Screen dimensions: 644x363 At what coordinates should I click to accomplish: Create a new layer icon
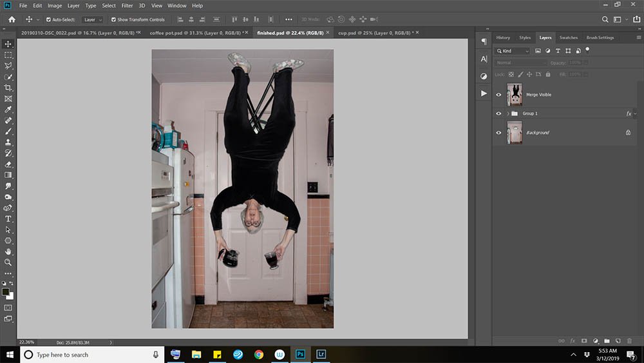pyautogui.click(x=618, y=341)
